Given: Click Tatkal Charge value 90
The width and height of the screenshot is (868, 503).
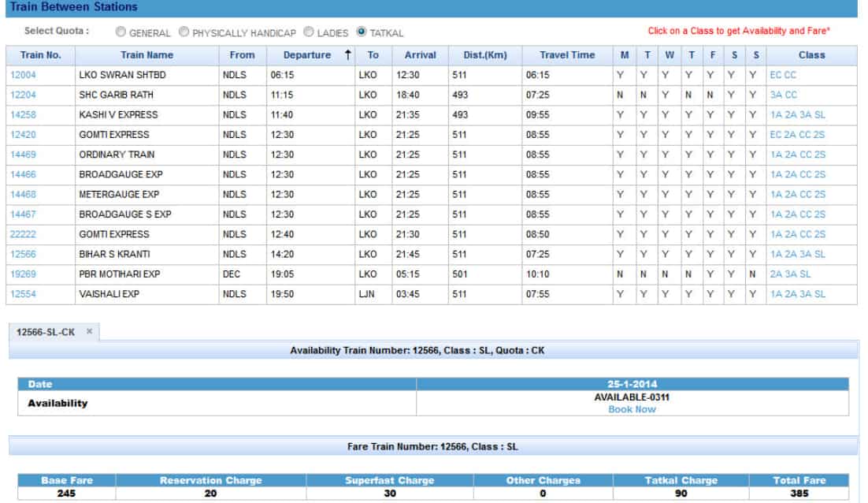Looking at the screenshot, I should click(x=681, y=493).
